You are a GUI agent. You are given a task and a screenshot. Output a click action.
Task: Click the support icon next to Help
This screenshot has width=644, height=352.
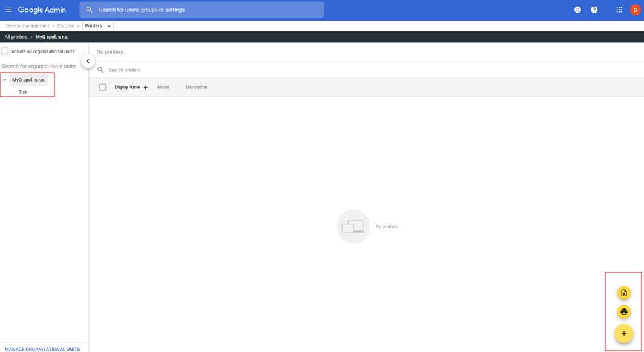point(577,10)
